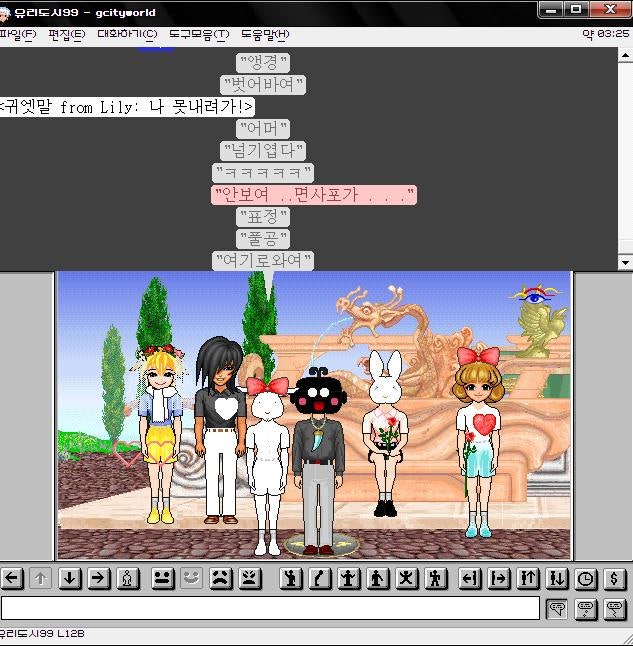
Task: Open the 대화하기(C) menu
Action: pos(126,34)
